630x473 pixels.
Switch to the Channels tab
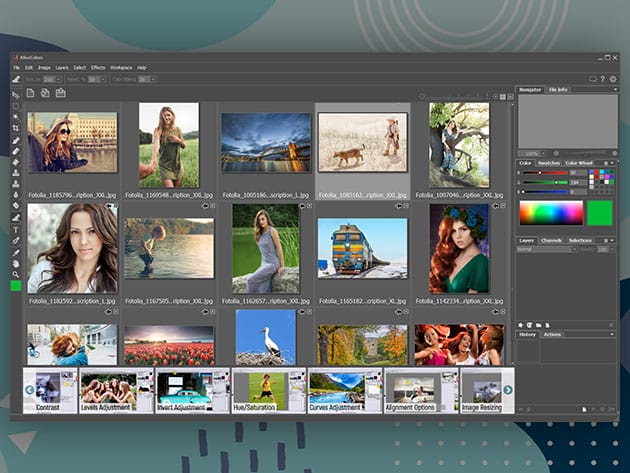(551, 241)
